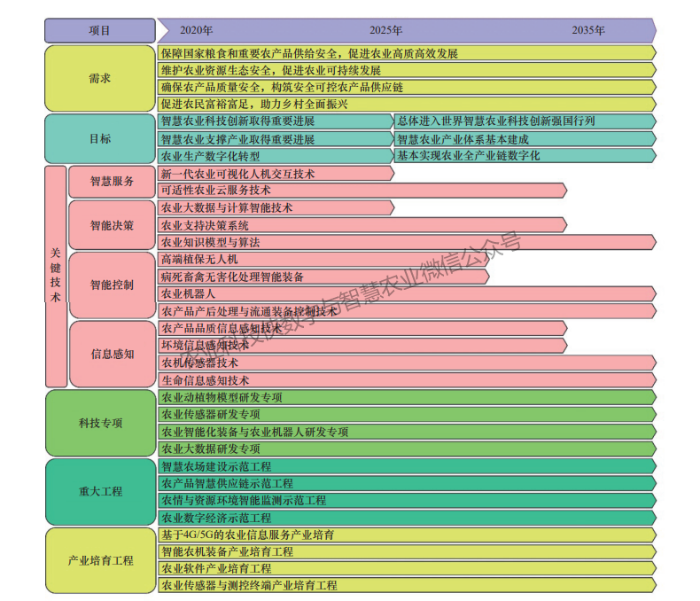700x601 pixels.
Task: Click bar 智慧农业支撑产业取得重要进展
Action: tap(276, 139)
